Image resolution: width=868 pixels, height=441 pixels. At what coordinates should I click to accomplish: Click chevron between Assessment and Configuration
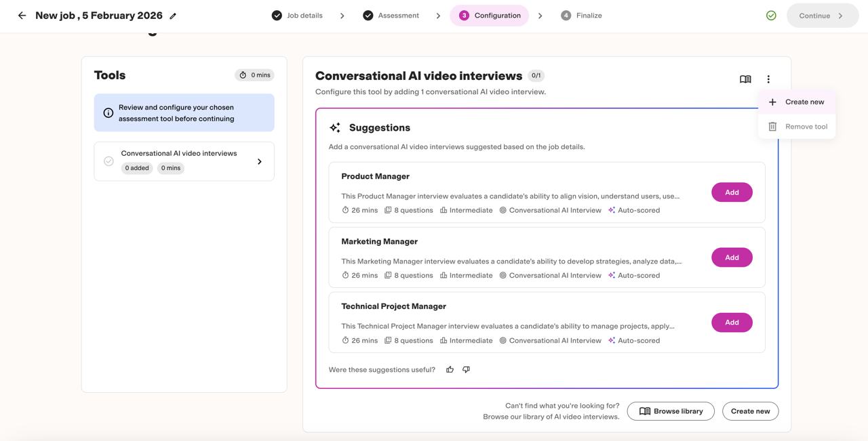click(438, 16)
